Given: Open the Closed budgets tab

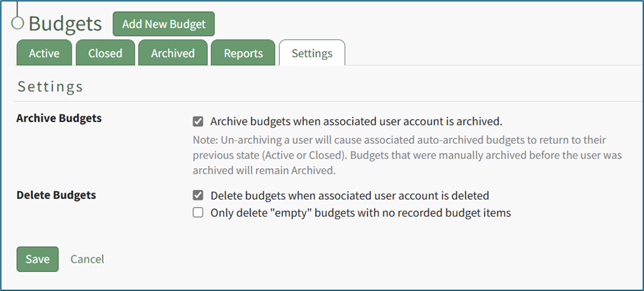Looking at the screenshot, I should (105, 53).
